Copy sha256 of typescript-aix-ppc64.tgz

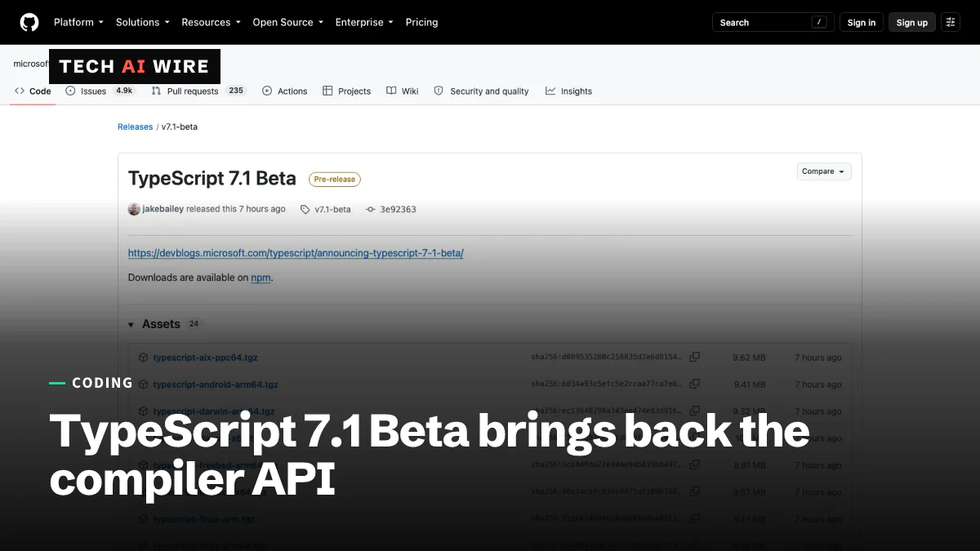(694, 357)
